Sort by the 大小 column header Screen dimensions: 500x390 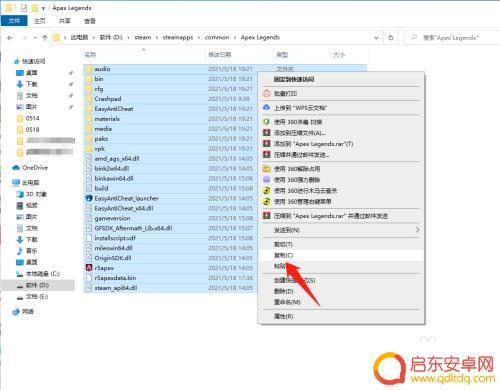(x=339, y=55)
